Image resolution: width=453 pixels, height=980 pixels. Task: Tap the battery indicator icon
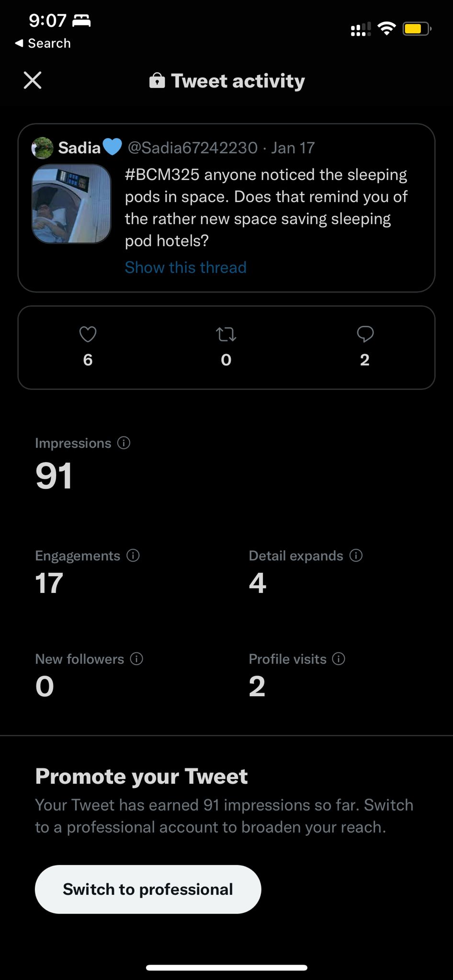417,29
